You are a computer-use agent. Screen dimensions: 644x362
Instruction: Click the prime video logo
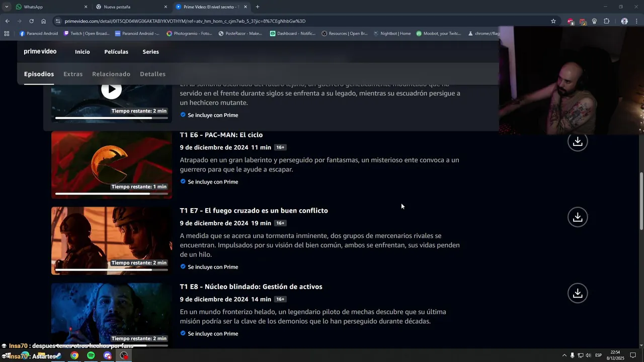[40, 51]
